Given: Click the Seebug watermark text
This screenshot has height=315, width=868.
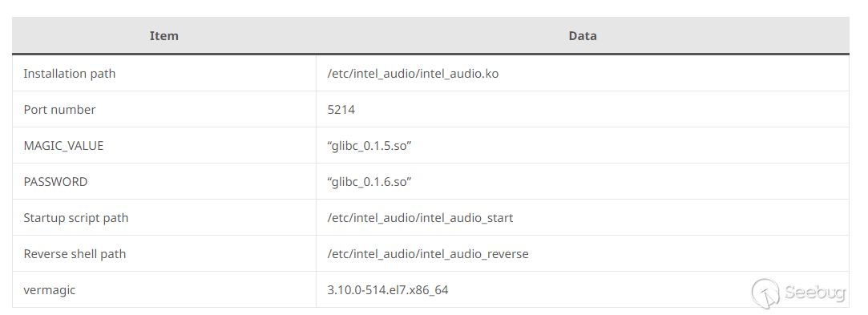Looking at the screenshot, I should click(x=815, y=293).
